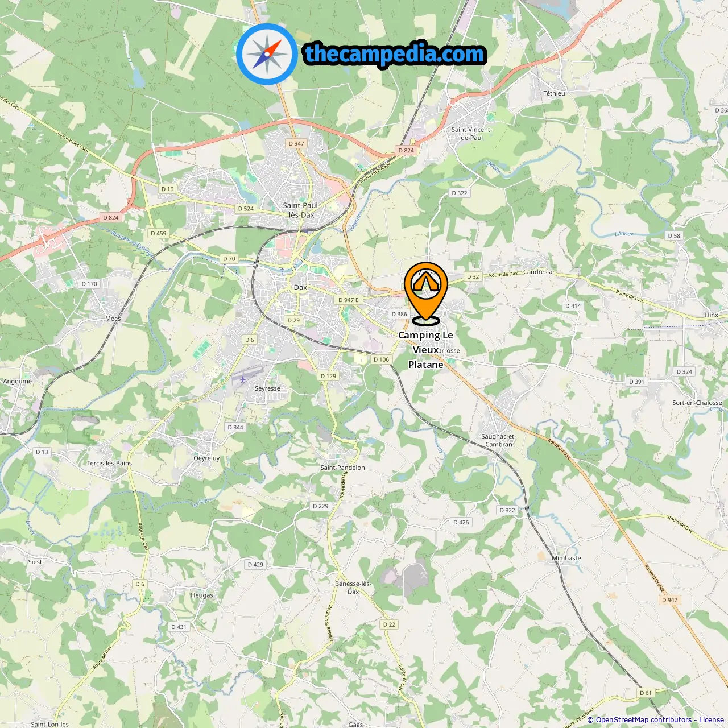The height and width of the screenshot is (728, 728).
Task: Click the Saint-Pandelon village label
Action: pos(343,468)
